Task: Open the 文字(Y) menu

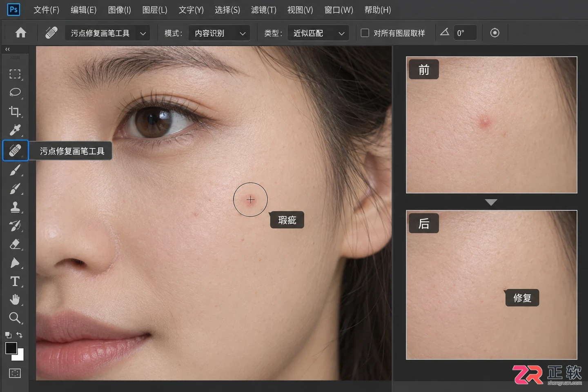Action: pyautogui.click(x=191, y=10)
